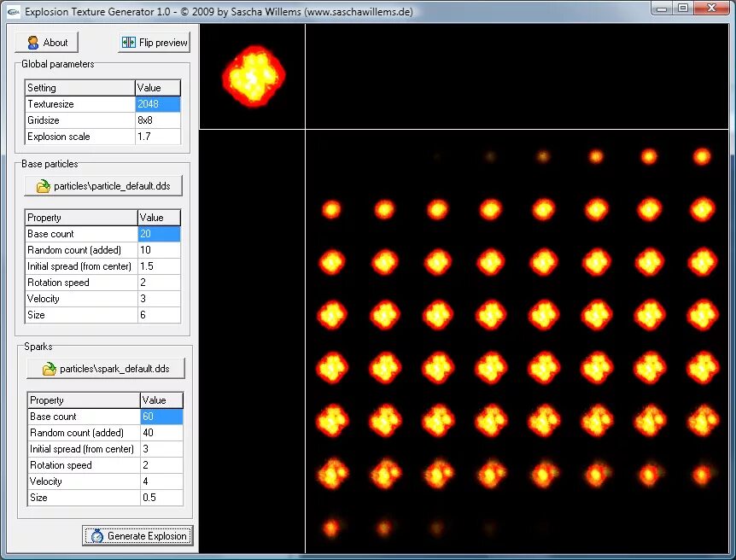Edit Sparks Velocity value 4
This screenshot has height=560, width=736.
point(162,481)
